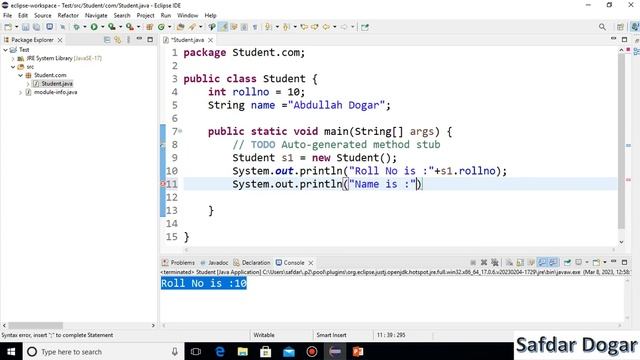Click the magnifier Search icon at top right
Viewport: 640px width, 360px height.
coord(602,27)
